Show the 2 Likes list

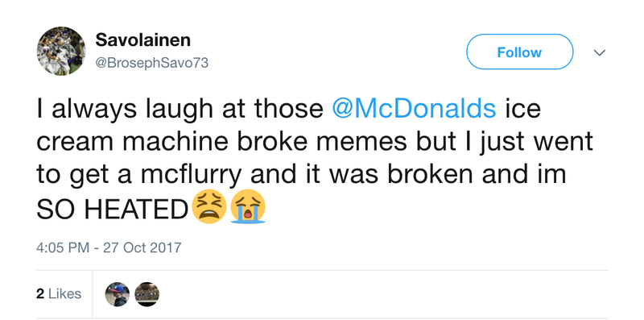click(59, 293)
